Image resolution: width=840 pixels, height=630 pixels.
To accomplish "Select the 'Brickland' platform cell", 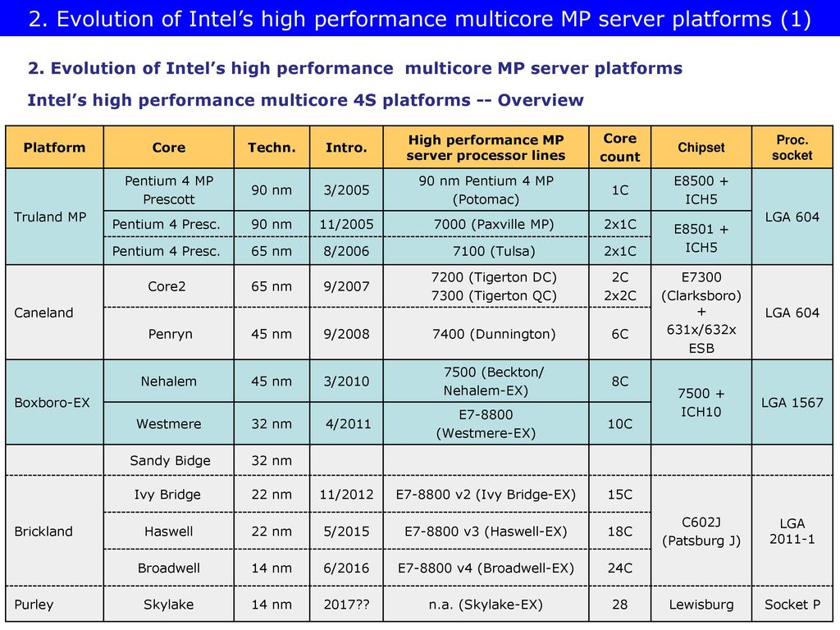I will pyautogui.click(x=55, y=531).
